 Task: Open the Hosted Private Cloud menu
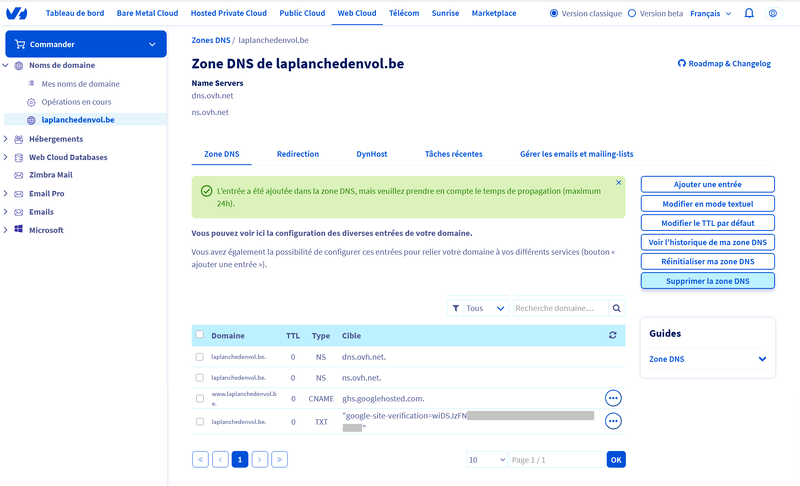(229, 13)
